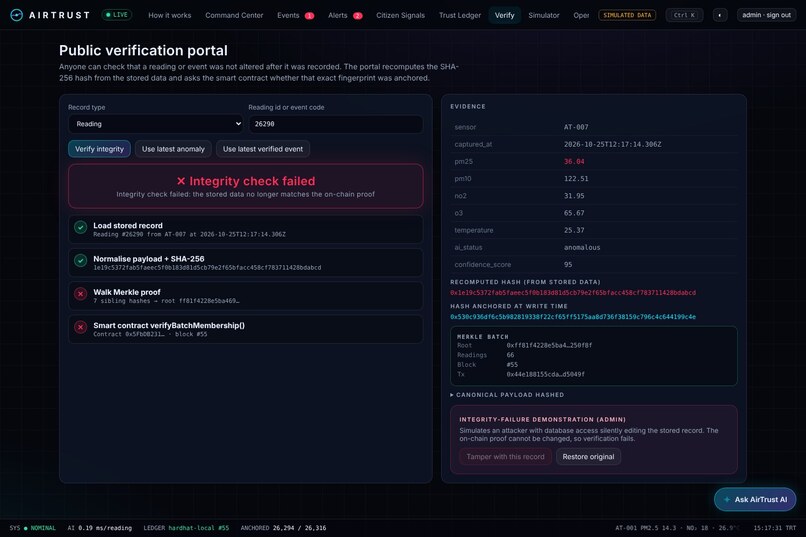
Task: Click the captured_at timestamp value
Action: tap(612, 144)
